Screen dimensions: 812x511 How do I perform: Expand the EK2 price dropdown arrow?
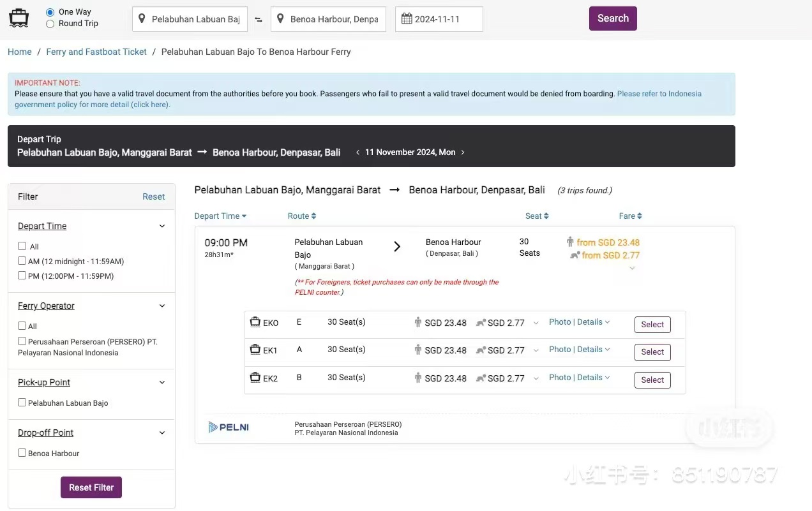coord(536,378)
